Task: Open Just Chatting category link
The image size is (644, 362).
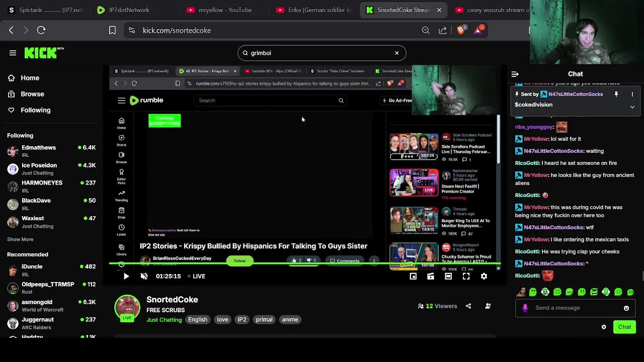Action: coord(164,320)
